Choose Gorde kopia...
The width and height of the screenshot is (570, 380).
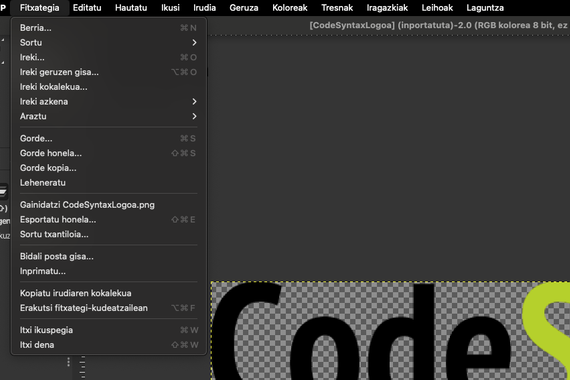(x=109, y=168)
